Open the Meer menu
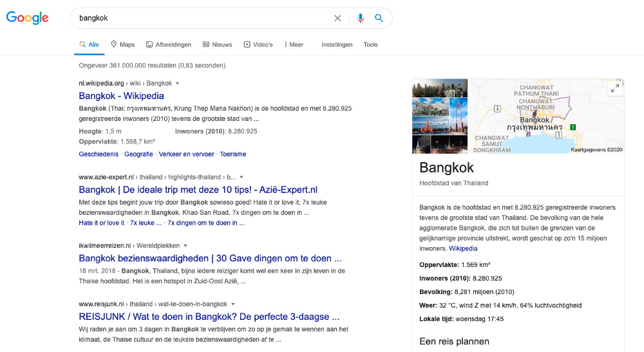The image size is (644, 352). (294, 44)
